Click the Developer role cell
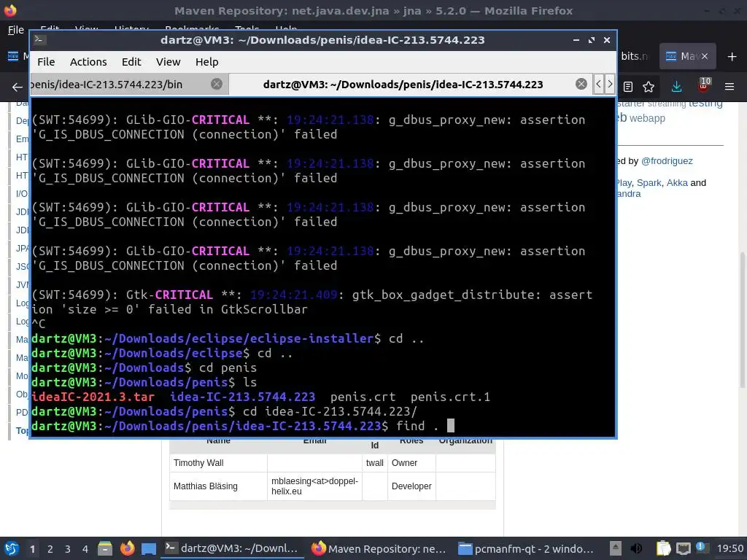The image size is (747, 560). 411,486
